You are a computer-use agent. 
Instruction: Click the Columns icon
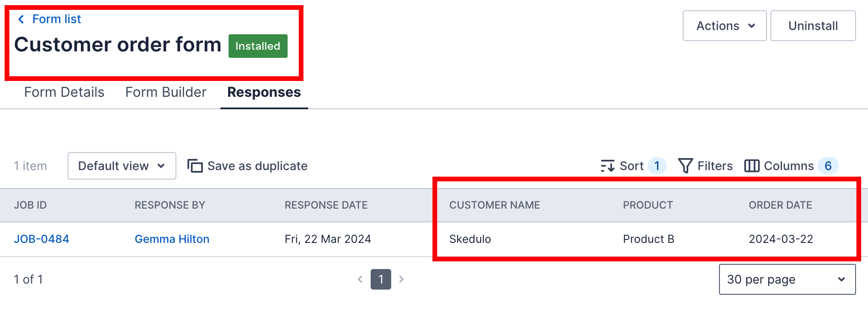[752, 166]
